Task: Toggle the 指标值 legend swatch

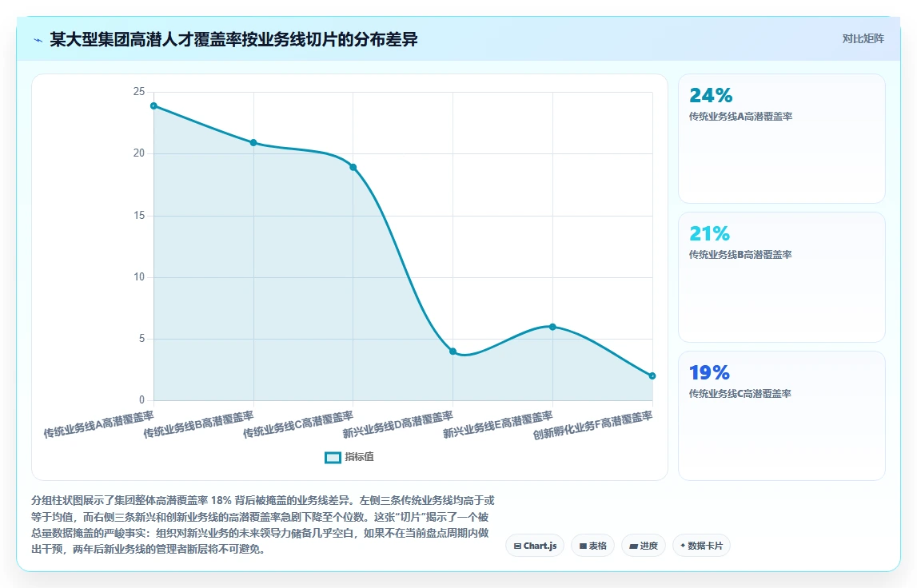Action: (x=333, y=458)
